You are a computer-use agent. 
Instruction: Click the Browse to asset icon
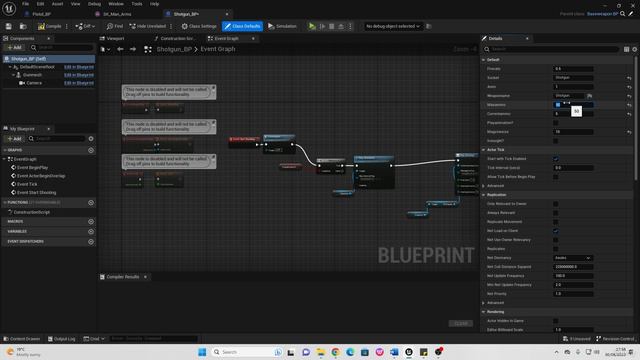point(23,26)
